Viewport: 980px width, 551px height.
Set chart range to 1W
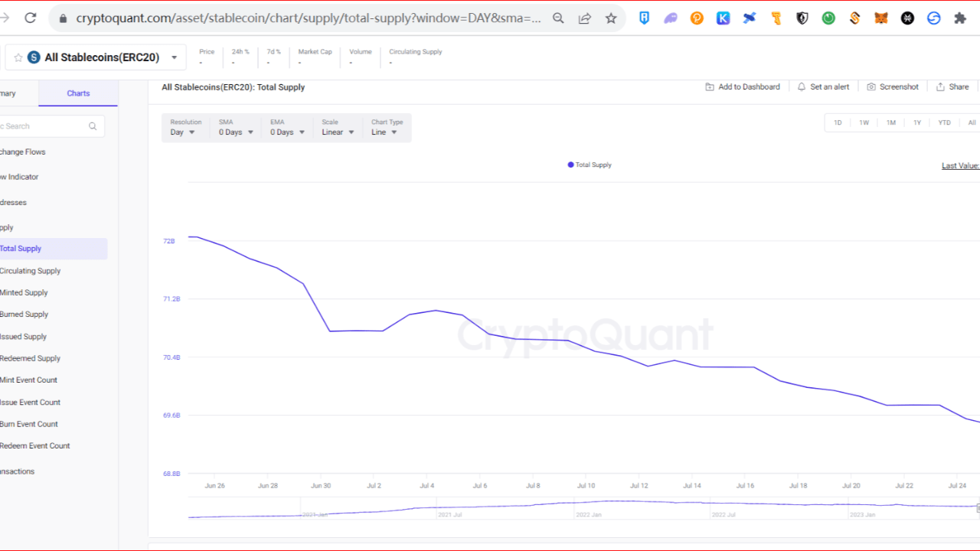pyautogui.click(x=864, y=122)
